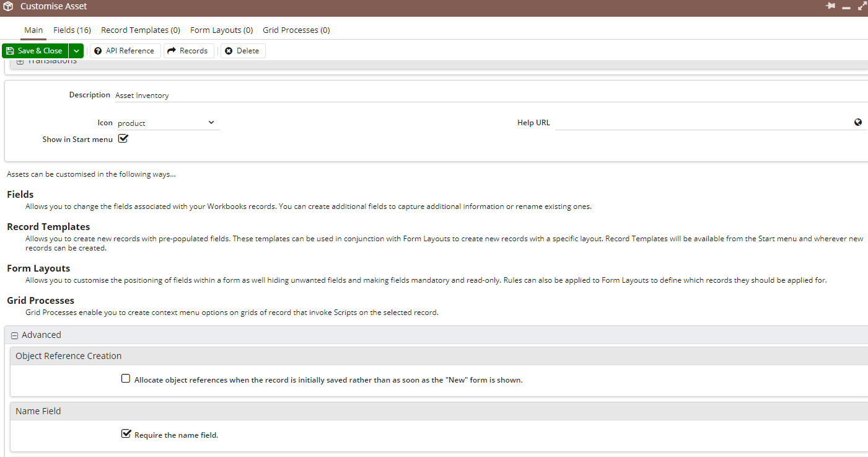The width and height of the screenshot is (868, 457).
Task: Delete this Asset customisation
Action: point(242,51)
